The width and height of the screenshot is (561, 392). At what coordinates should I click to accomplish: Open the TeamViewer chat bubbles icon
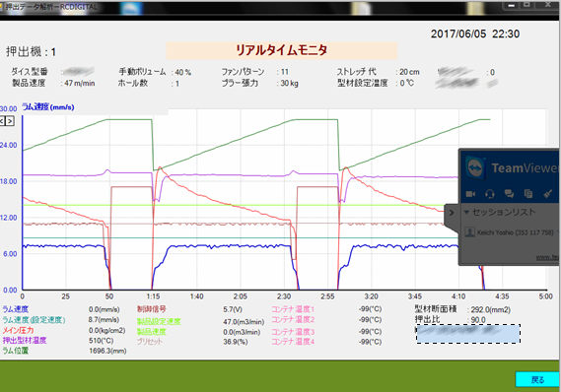pos(509,194)
